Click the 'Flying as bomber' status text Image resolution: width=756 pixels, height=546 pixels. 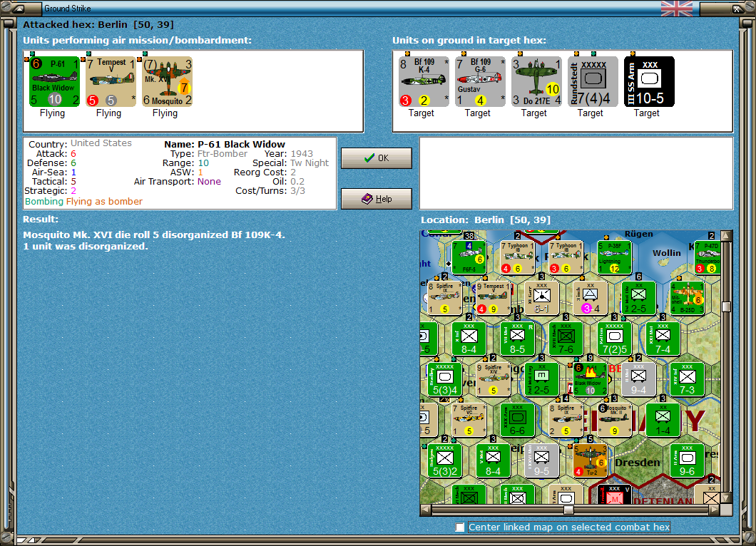[104, 202]
